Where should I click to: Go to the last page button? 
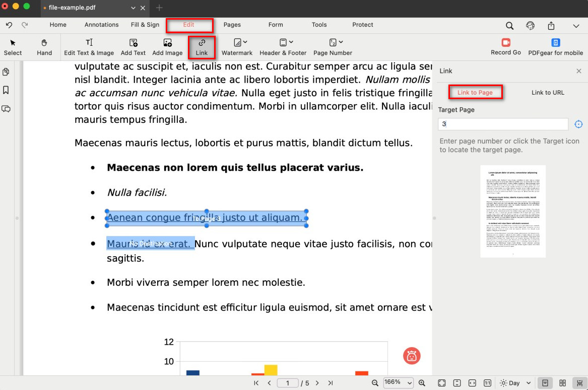coord(331,383)
